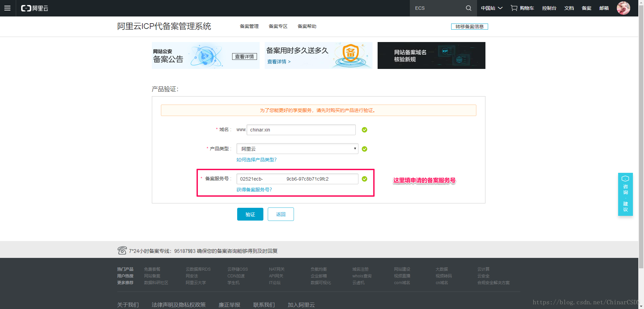Click the 获得备案服务号? link

coord(254,190)
